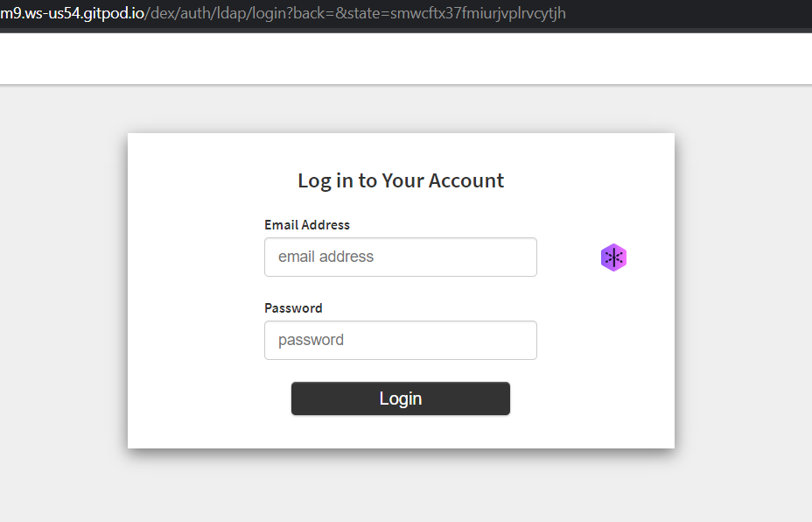Focus the Password input field
The height and width of the screenshot is (522, 812).
click(400, 341)
